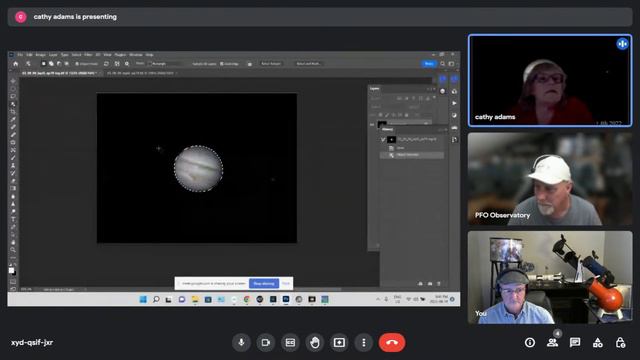The height and width of the screenshot is (360, 640).
Task: Select the Hand tool
Action: 13,242
